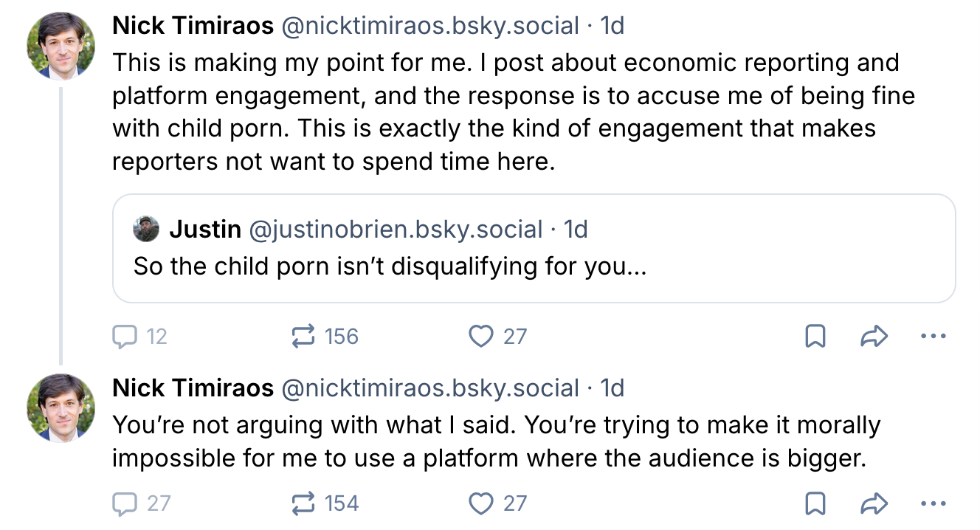Bookmark the first post
Image resolution: width=980 pixels, height=530 pixels.
(814, 337)
